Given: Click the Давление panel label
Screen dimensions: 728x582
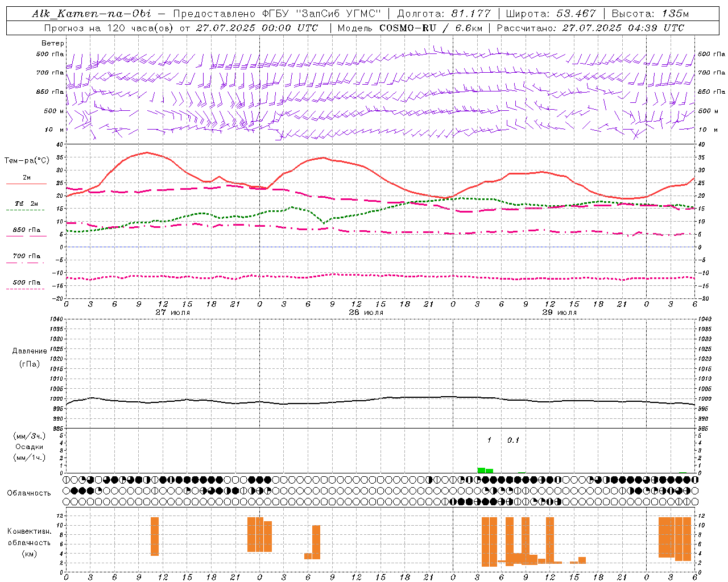Looking at the screenshot, I should [30, 351].
